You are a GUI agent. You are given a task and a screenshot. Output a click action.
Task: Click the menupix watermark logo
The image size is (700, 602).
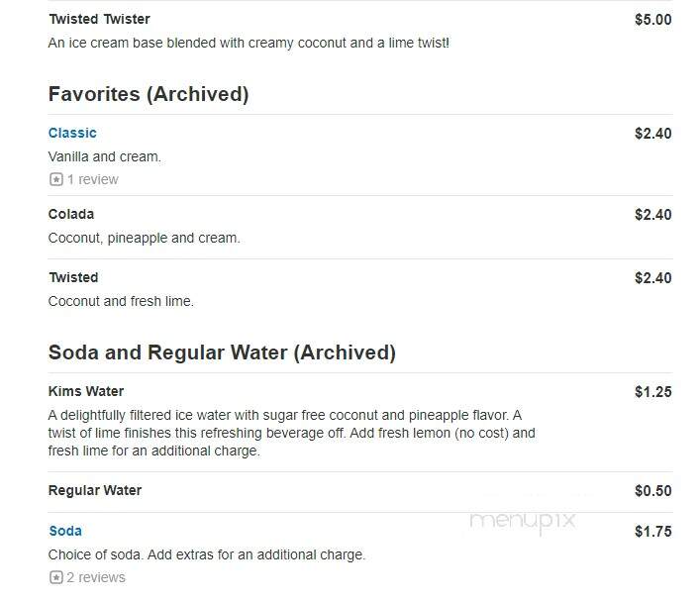click(523, 521)
